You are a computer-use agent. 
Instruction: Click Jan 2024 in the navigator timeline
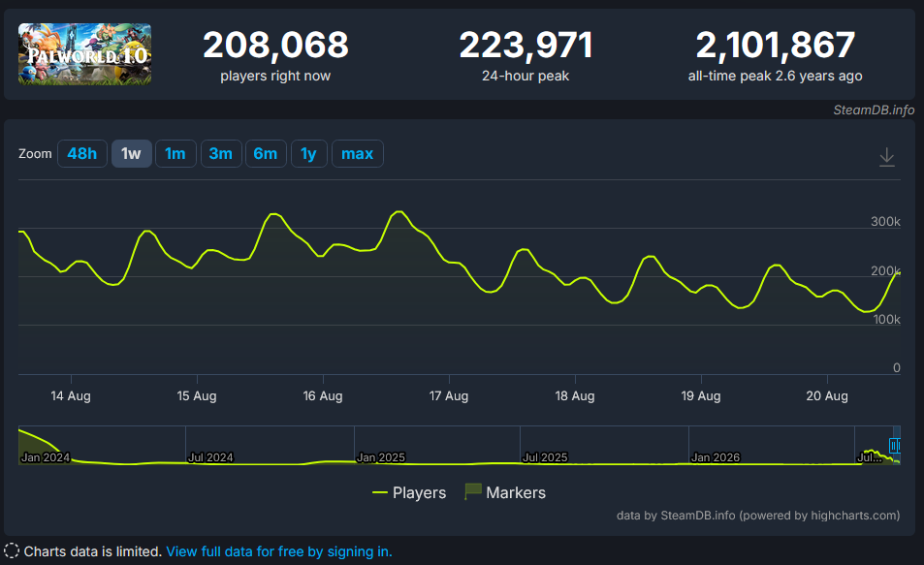point(46,457)
